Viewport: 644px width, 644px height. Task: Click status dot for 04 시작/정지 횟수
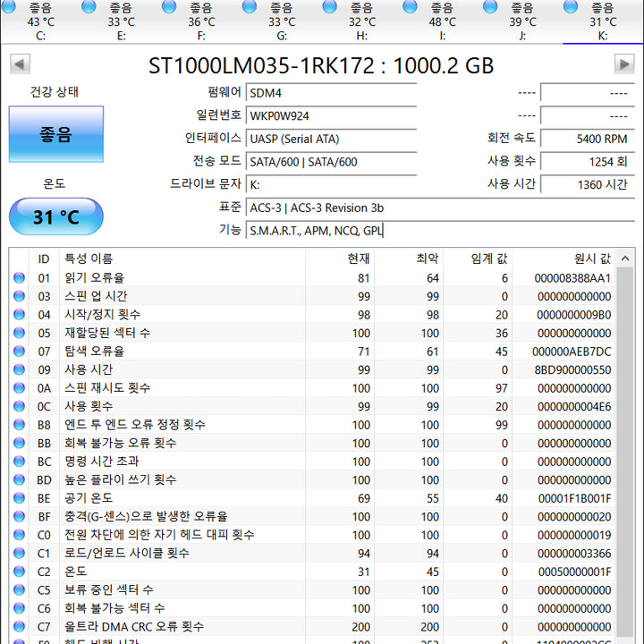(19, 315)
